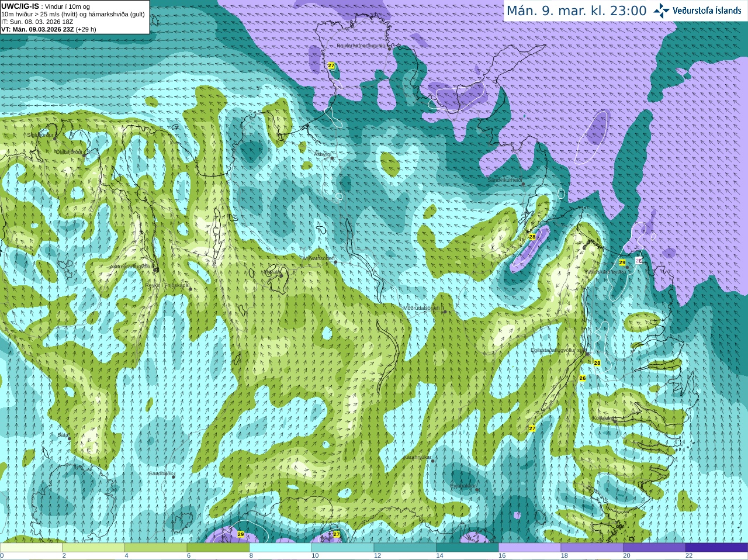Click the 16–18 m/s lavender legend swatch

529,548
